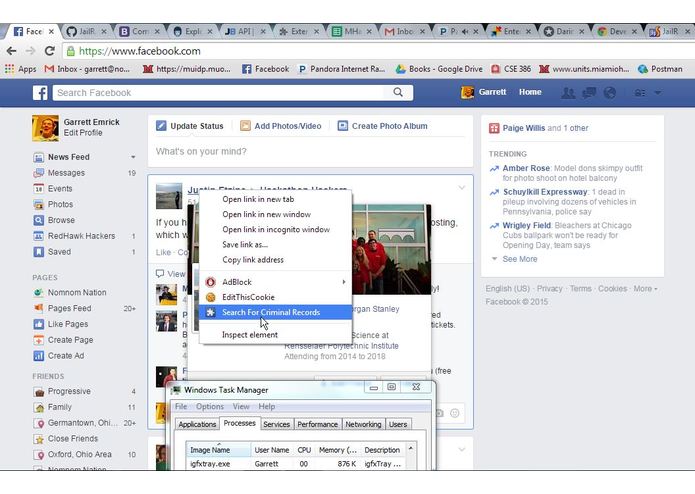Select Update Status composer tab

tap(190, 126)
